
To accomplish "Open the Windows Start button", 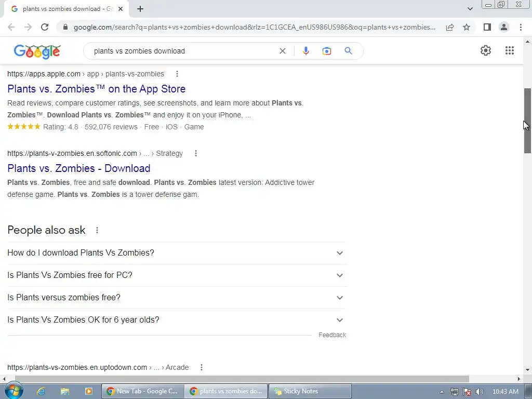I will point(13,391).
